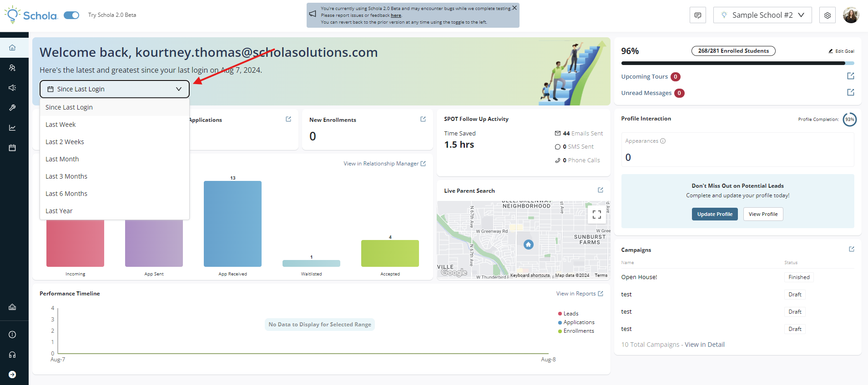This screenshot has width=868, height=385.
Task: Open the 'here' feedback link
Action: tap(396, 15)
